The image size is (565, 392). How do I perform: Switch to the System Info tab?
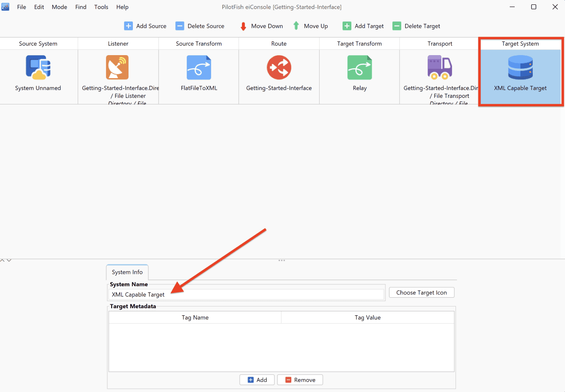point(127,272)
